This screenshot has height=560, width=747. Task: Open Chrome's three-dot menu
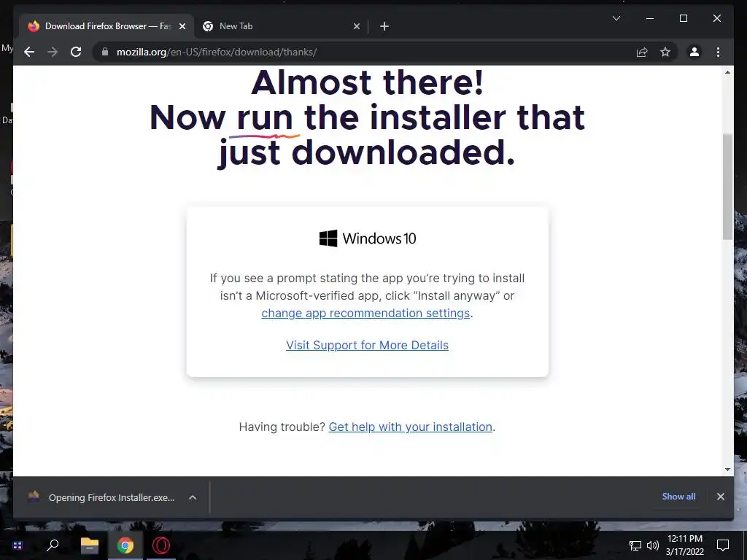click(x=718, y=52)
